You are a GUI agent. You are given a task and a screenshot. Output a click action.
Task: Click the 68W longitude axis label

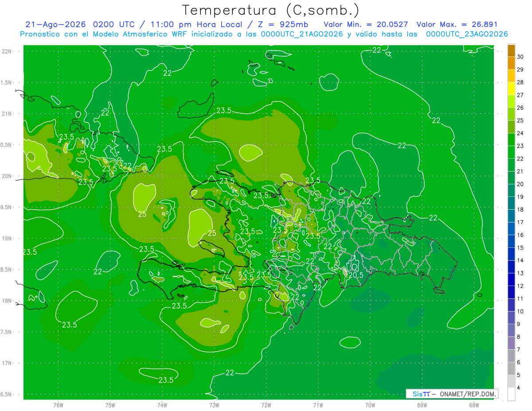click(473, 405)
